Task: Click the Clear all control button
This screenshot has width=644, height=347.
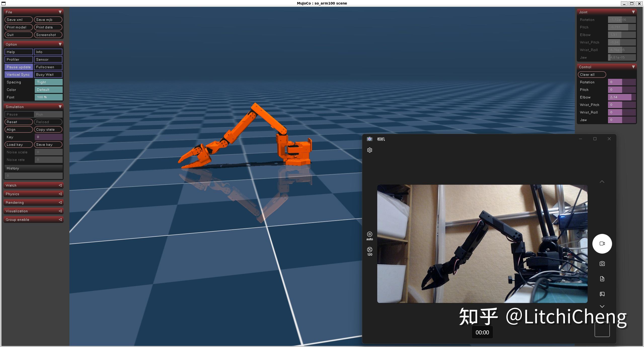Action: click(x=592, y=75)
